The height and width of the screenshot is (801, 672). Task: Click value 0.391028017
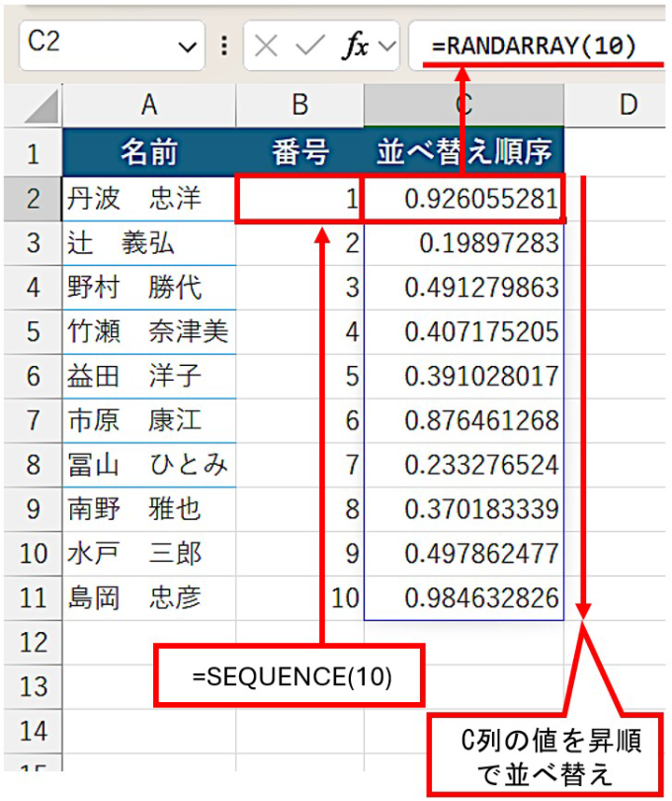463,377
